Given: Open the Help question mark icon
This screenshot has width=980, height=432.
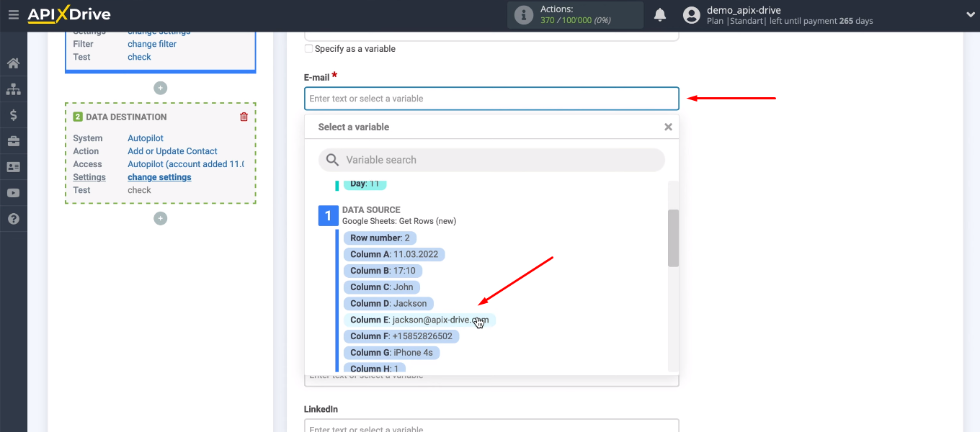Looking at the screenshot, I should point(14,218).
